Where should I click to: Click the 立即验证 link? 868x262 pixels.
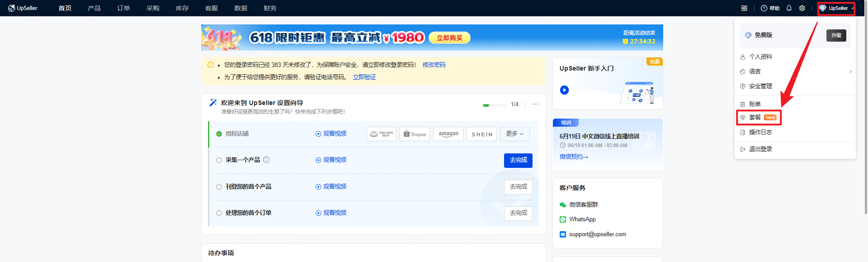point(364,77)
